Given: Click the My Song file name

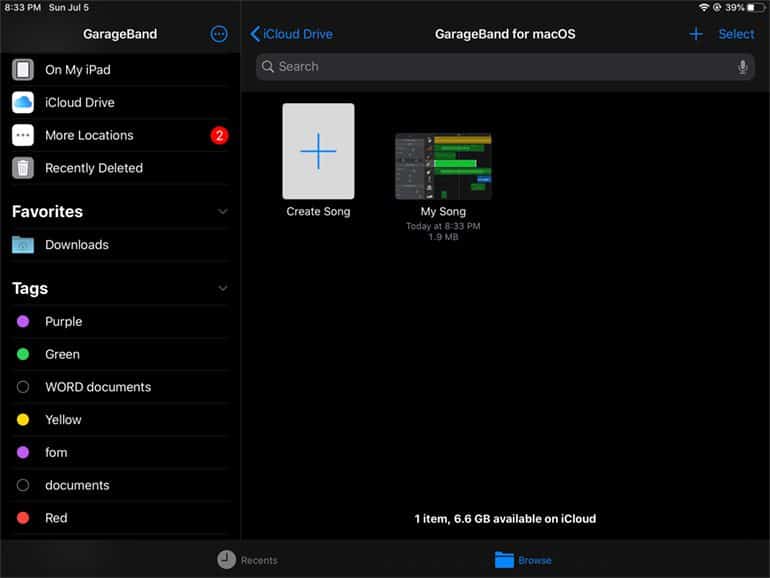Looking at the screenshot, I should tap(443, 212).
